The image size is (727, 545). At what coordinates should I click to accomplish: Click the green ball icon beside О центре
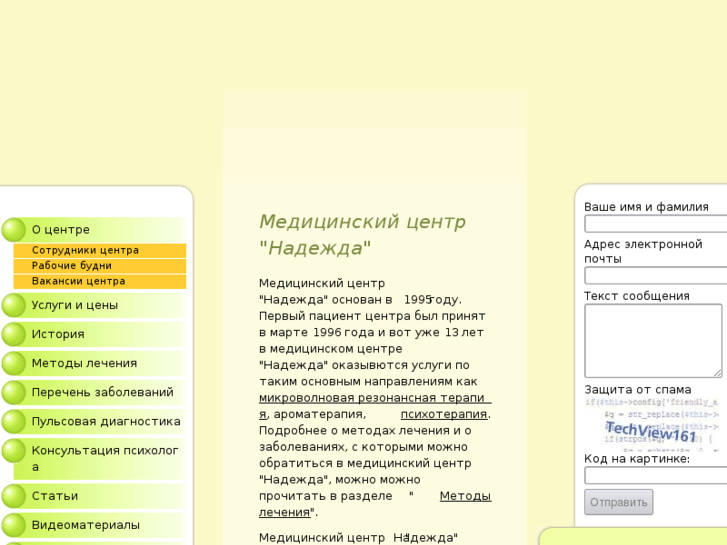point(14,230)
